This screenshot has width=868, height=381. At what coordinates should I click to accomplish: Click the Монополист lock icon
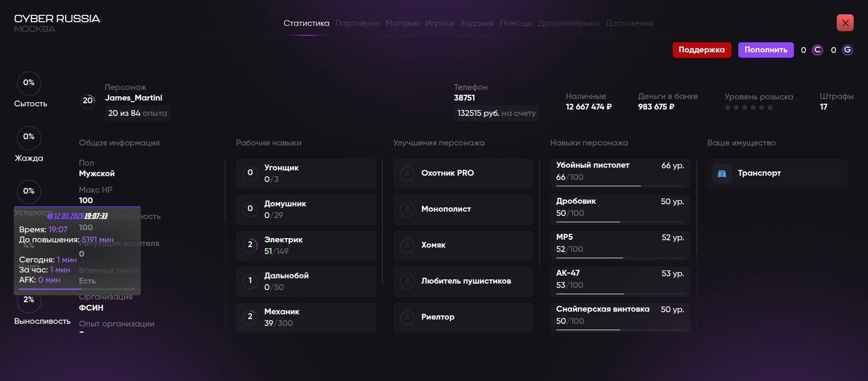tap(407, 210)
